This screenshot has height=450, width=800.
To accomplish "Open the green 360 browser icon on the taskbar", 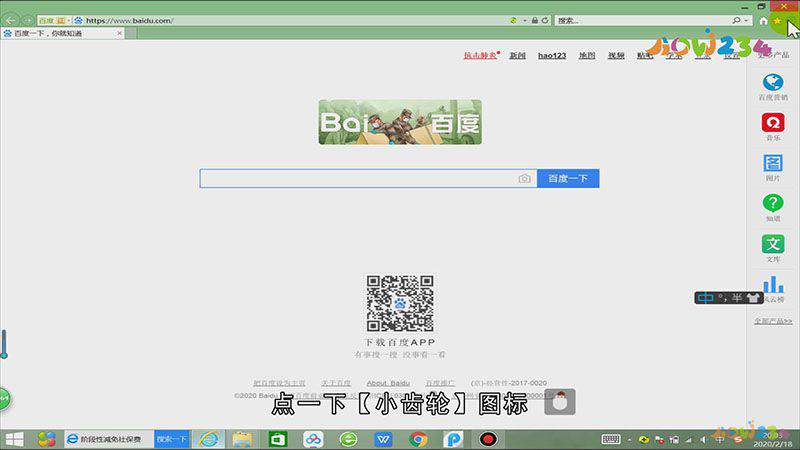I will (348, 439).
